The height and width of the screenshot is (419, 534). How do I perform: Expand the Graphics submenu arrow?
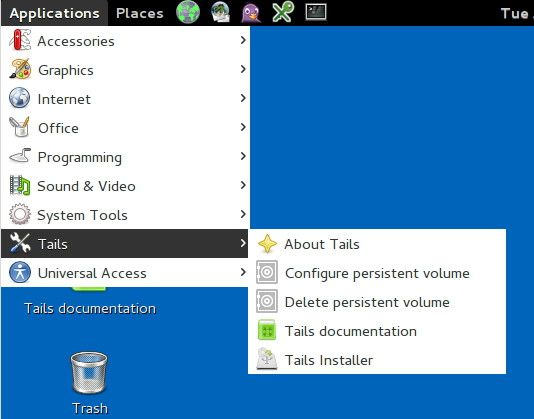click(243, 69)
